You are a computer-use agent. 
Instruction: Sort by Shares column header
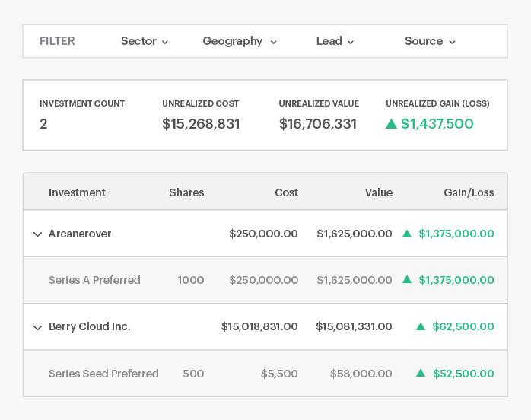[186, 192]
